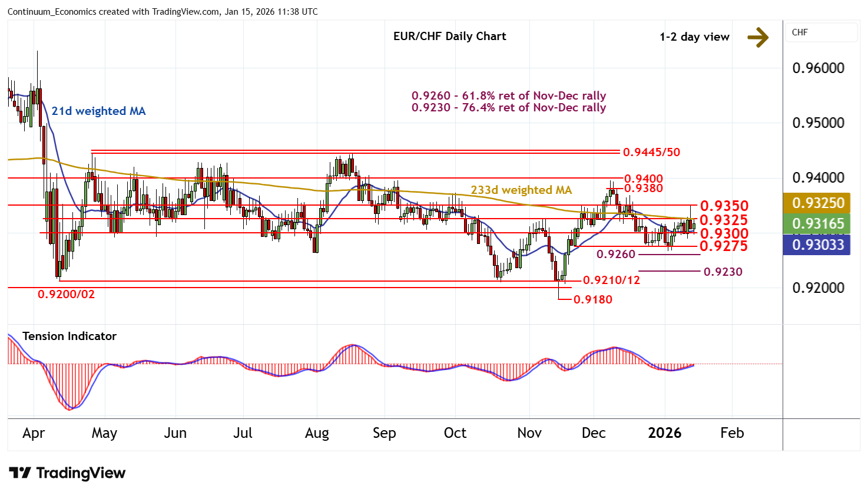Image resolution: width=868 pixels, height=495 pixels.
Task: Click the TradingView logo at bottom left
Action: click(x=67, y=473)
